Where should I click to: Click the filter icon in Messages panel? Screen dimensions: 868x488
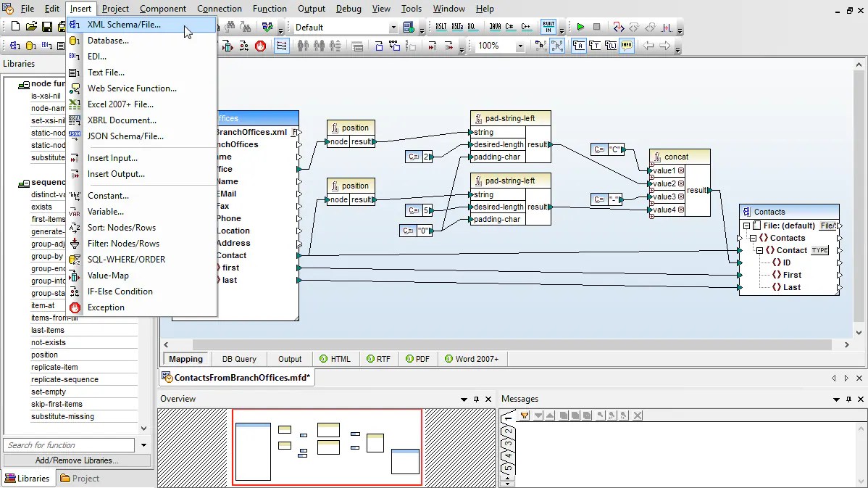[525, 415]
